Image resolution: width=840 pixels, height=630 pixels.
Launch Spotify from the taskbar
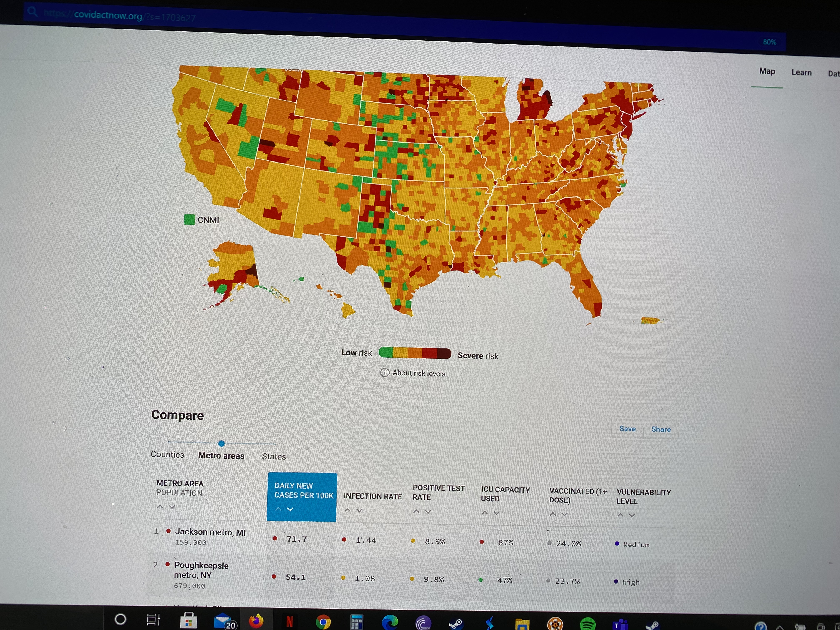[587, 624]
